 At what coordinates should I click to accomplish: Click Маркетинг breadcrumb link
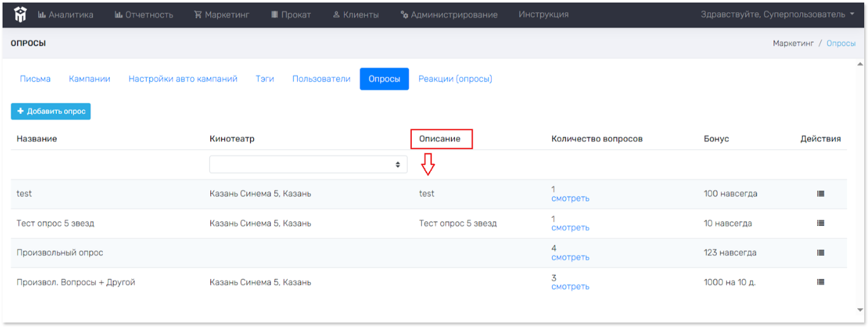[793, 44]
